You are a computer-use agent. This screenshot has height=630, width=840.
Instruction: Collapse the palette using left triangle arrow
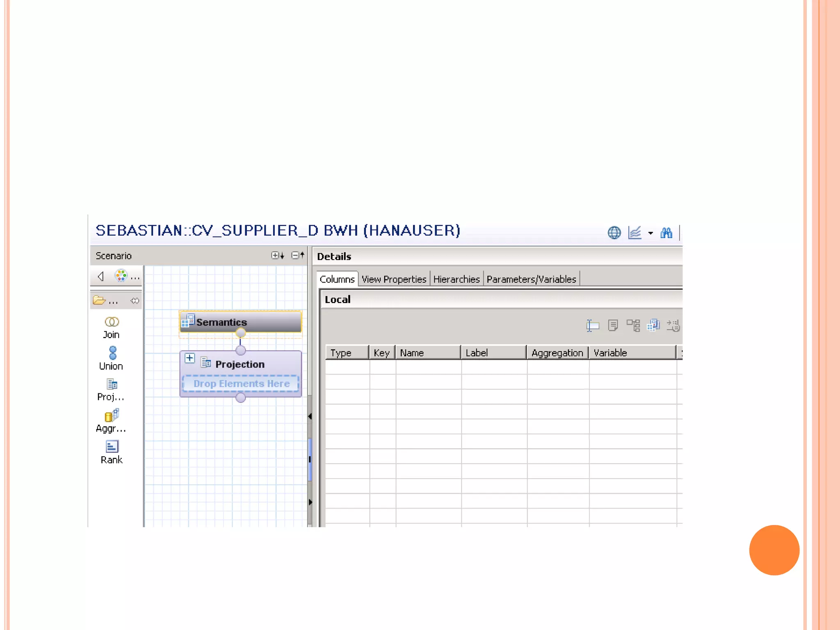click(x=100, y=276)
